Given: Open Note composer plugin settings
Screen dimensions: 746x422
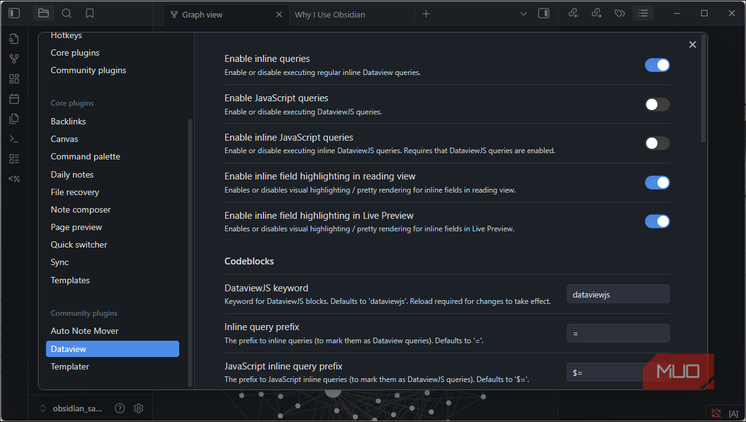Looking at the screenshot, I should tap(81, 210).
